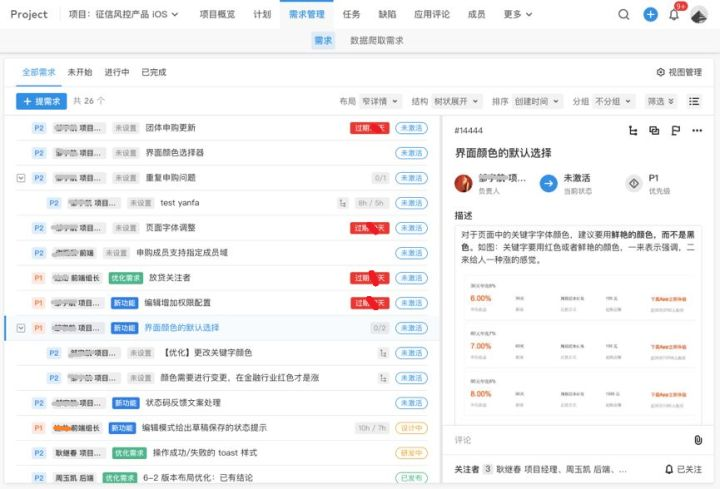Go to 任务 tab
Screen dimensions: 720x489
click(x=351, y=14)
